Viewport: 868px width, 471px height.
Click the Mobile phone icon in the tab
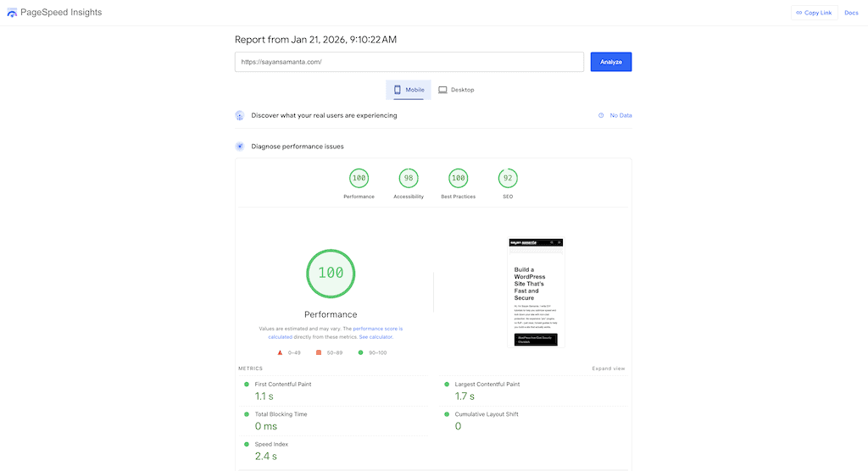coord(397,90)
